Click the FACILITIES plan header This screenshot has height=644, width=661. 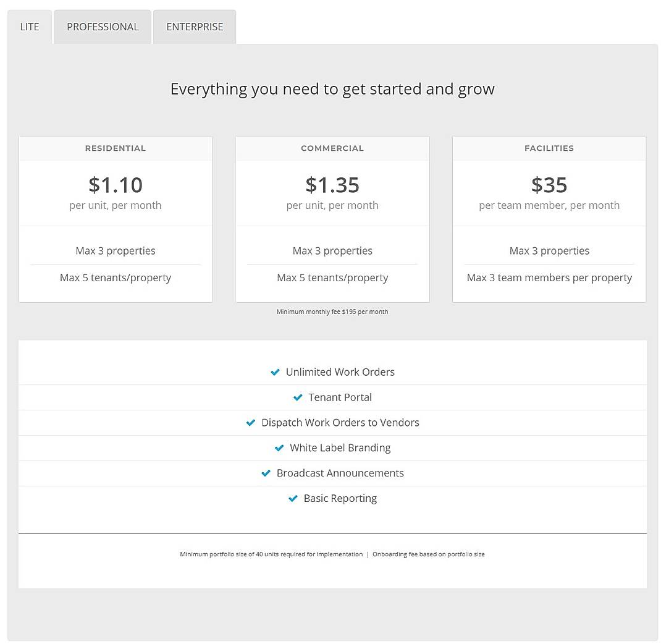pos(549,148)
